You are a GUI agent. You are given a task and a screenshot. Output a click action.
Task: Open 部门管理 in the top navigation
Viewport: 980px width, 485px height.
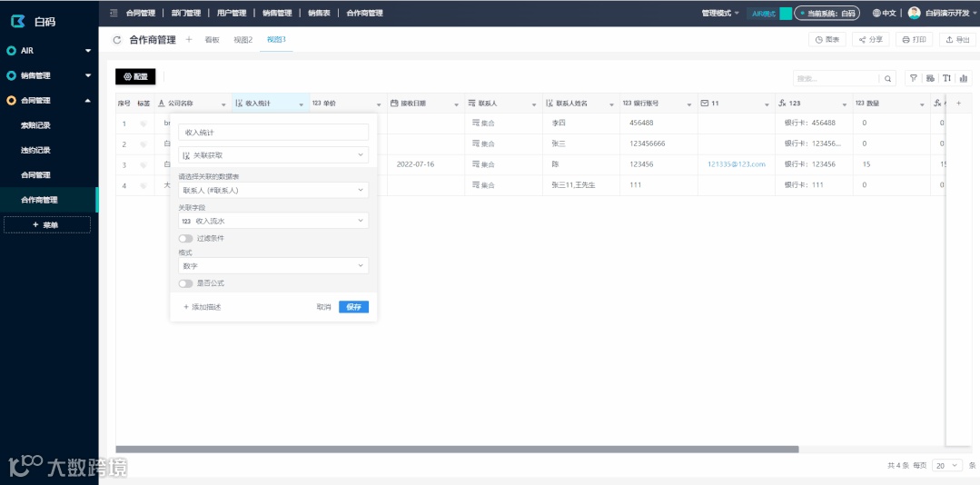(x=185, y=13)
